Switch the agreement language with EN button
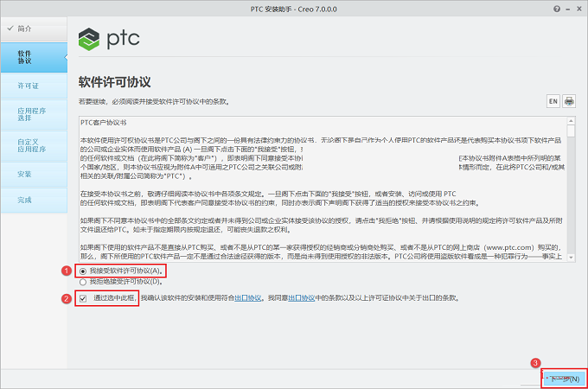The image size is (588, 389). click(x=553, y=101)
